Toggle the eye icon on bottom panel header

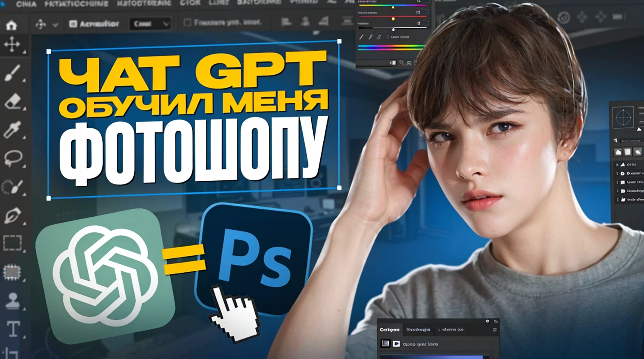click(487, 321)
